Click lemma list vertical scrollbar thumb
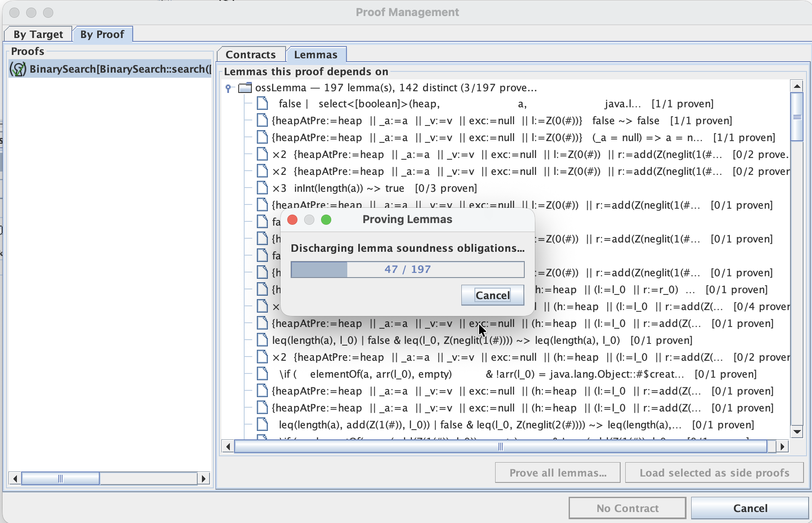This screenshot has width=812, height=523. [x=797, y=117]
